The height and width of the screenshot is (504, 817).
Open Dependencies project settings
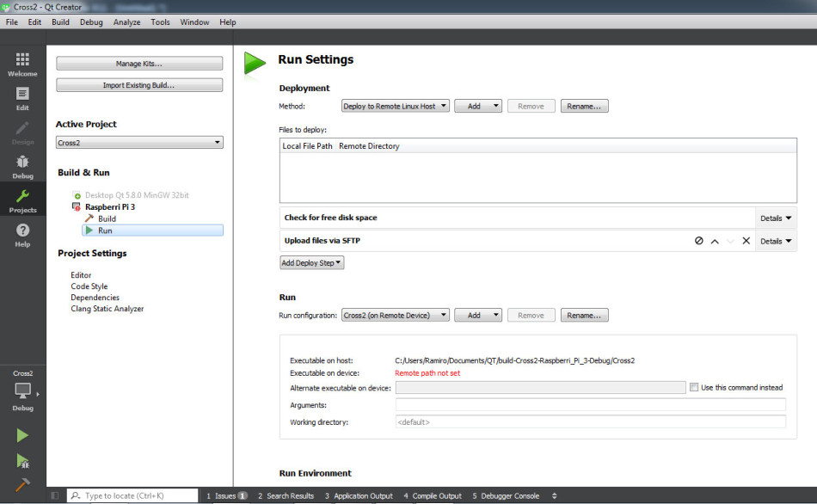point(95,297)
